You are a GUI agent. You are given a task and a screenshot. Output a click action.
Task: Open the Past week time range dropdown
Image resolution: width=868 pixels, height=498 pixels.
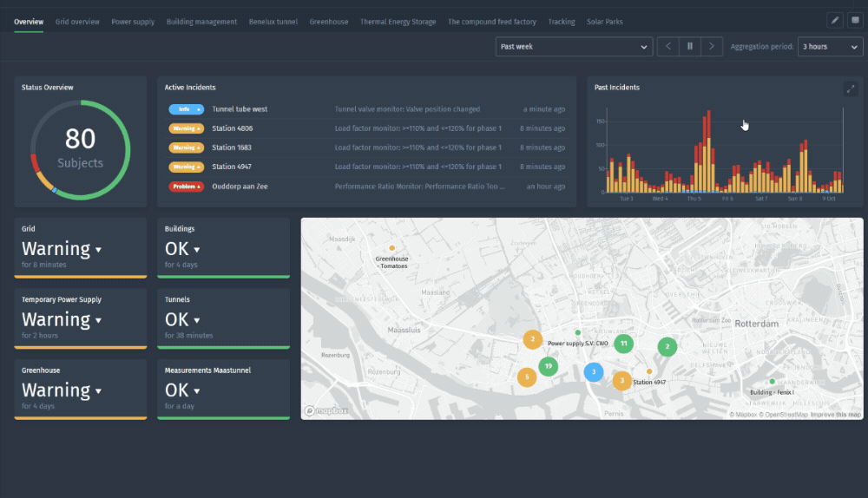574,47
